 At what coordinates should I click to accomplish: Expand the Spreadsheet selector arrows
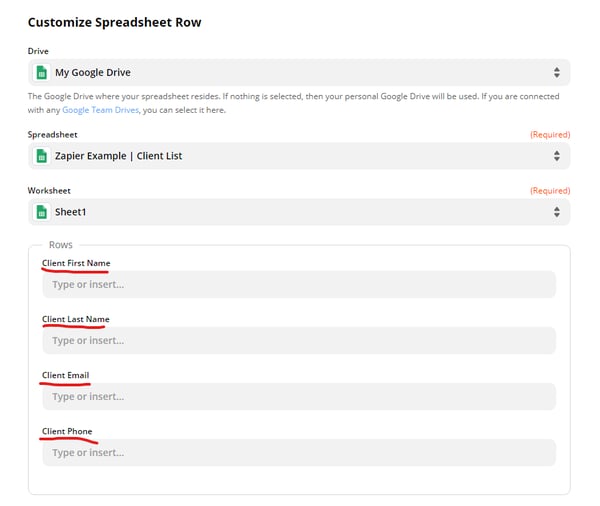tap(557, 156)
